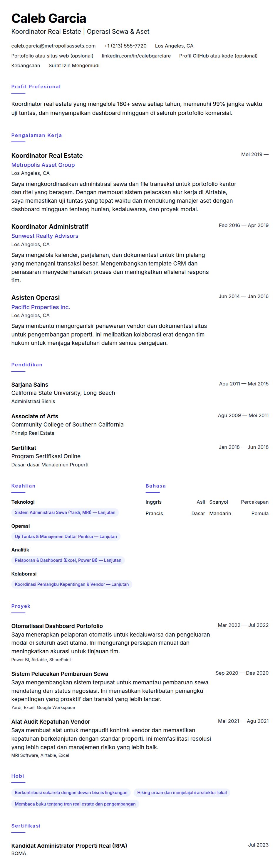The height and width of the screenshot is (868, 280).
Task: Click the email caleb.garcia@metropolisassets.com
Action: coord(53,46)
